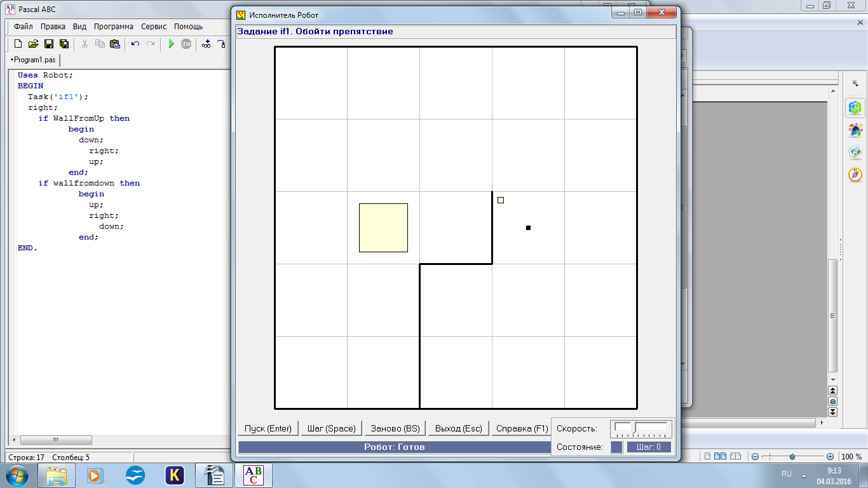Paste with the clipboard toolbar icon
The height and width of the screenshot is (488, 868).
[115, 44]
